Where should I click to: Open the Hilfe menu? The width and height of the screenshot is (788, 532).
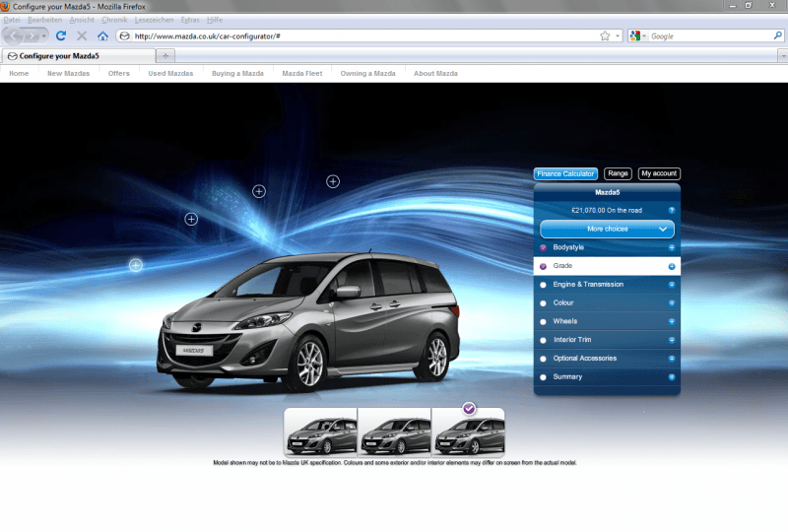tap(215, 20)
